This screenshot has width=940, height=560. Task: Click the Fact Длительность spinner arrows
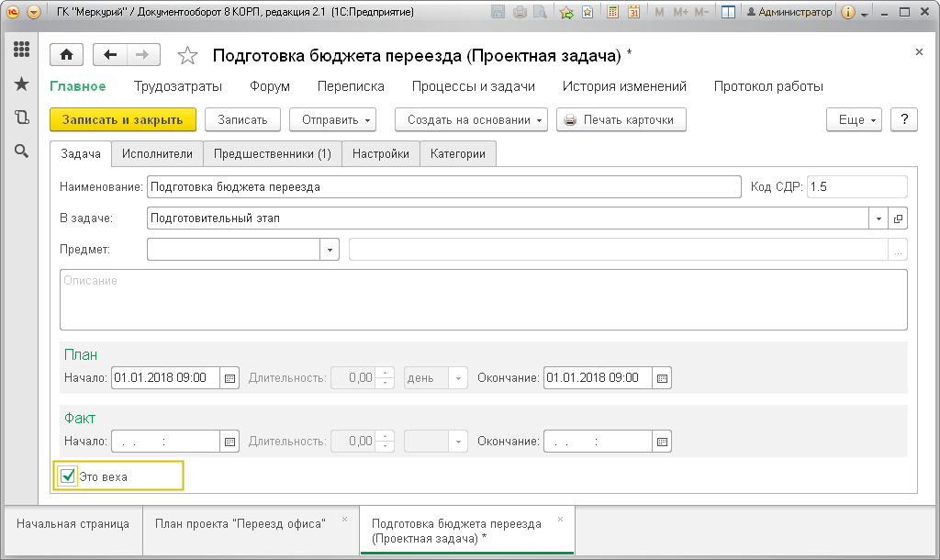385,442
